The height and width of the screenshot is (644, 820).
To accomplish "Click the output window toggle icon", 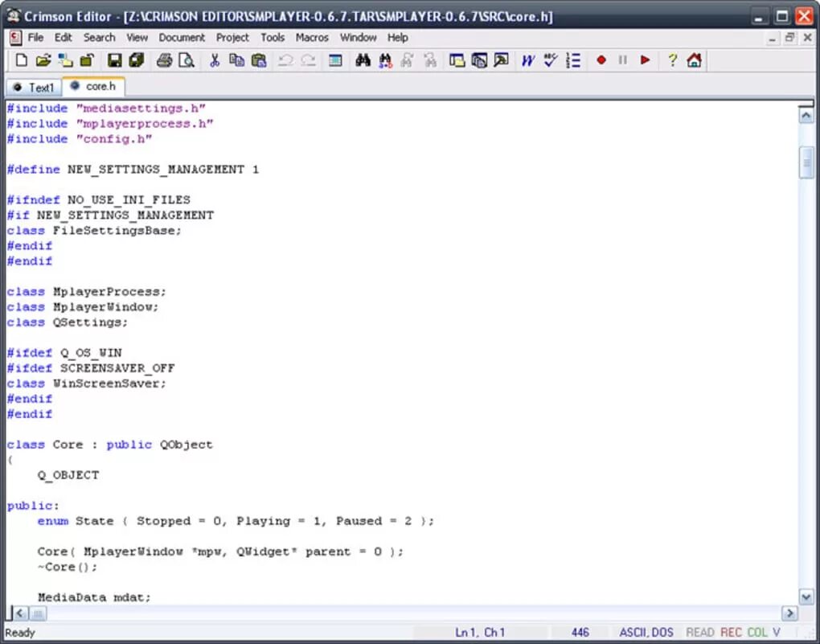I will 479,60.
